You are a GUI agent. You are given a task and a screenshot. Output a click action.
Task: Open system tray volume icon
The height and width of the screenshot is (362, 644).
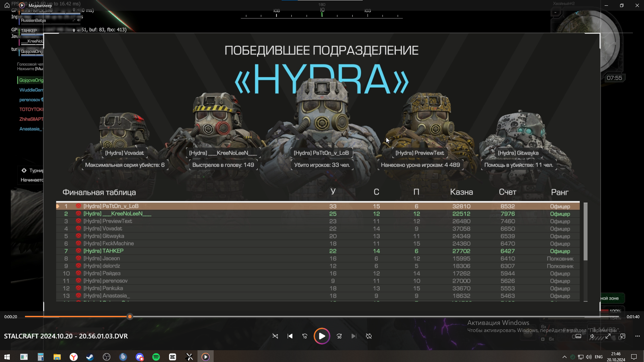coord(589,357)
